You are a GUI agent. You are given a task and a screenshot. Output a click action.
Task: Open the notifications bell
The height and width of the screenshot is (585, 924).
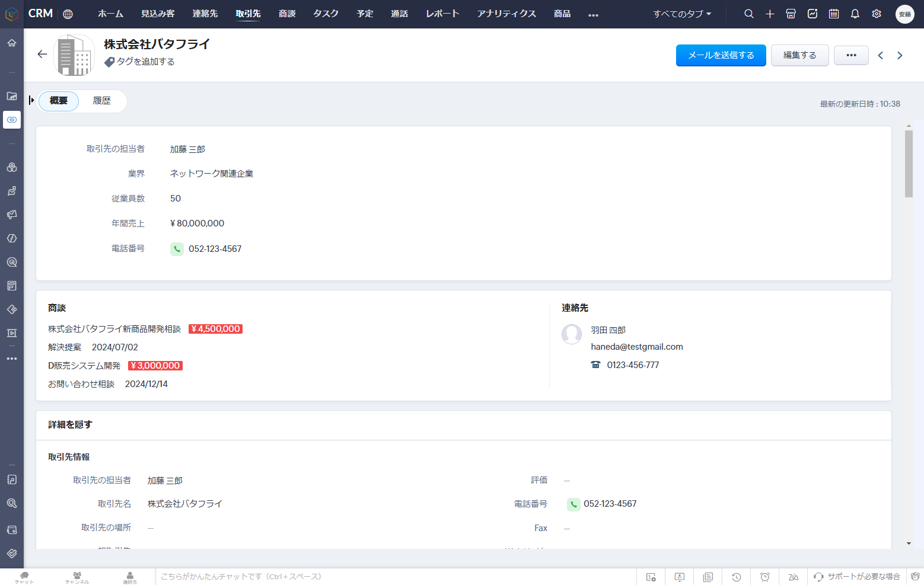[855, 14]
